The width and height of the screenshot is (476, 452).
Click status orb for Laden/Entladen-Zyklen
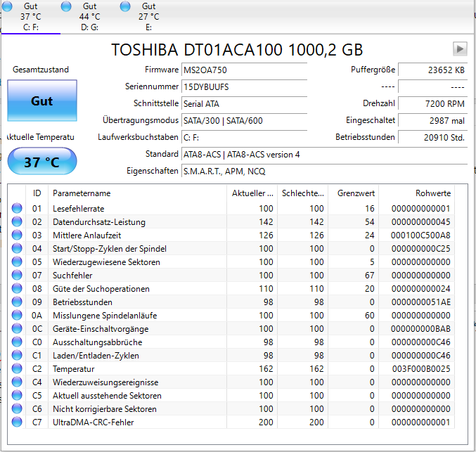[17, 355]
